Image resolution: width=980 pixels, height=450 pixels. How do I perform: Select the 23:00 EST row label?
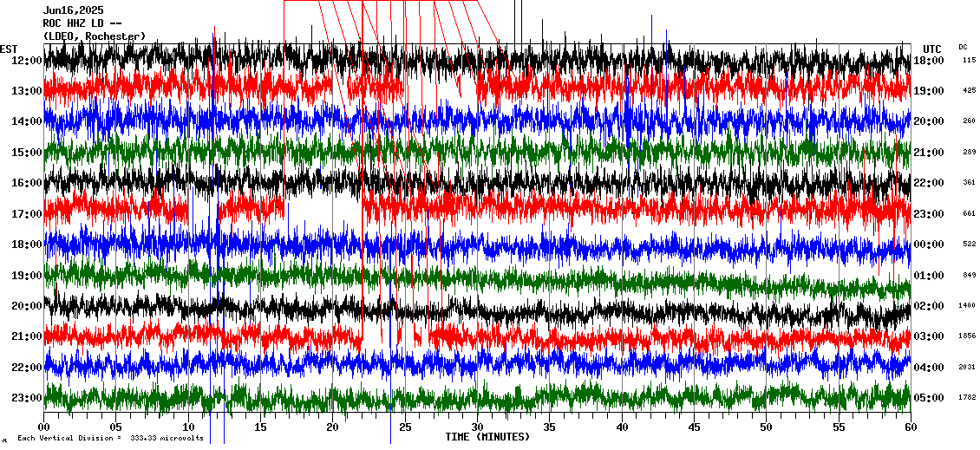(x=26, y=397)
